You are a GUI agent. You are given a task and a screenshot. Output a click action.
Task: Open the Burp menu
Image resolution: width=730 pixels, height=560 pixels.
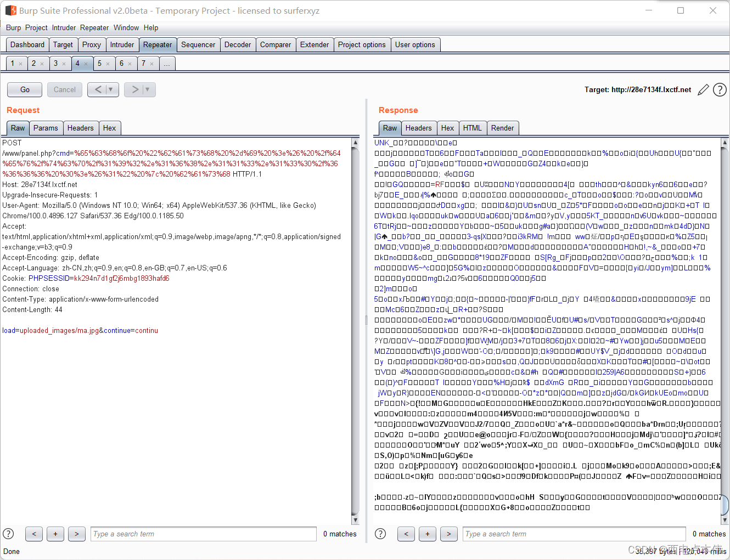click(x=13, y=28)
